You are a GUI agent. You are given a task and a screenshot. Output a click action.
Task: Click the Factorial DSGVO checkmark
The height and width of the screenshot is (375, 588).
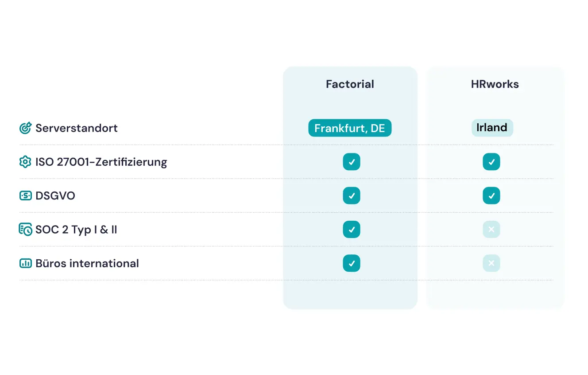tap(352, 195)
